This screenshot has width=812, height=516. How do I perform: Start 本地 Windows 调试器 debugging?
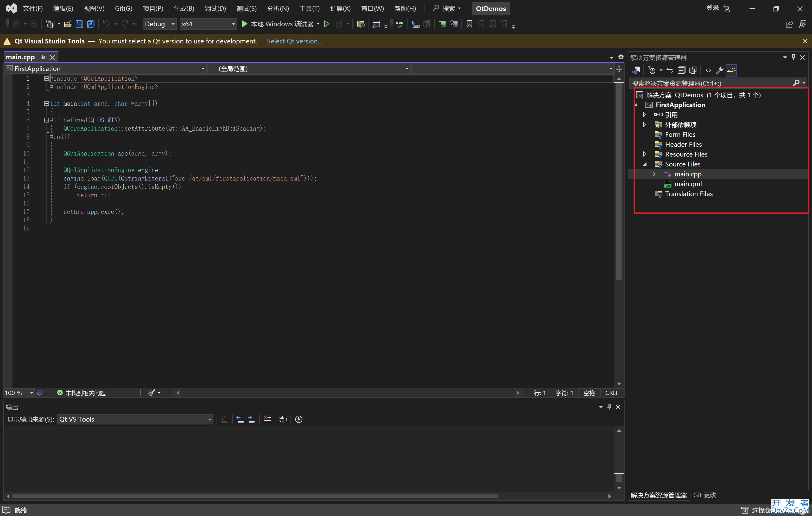click(x=278, y=24)
